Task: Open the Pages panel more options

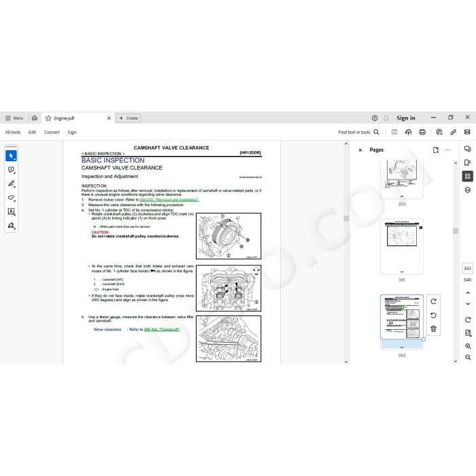Action: [x=447, y=150]
